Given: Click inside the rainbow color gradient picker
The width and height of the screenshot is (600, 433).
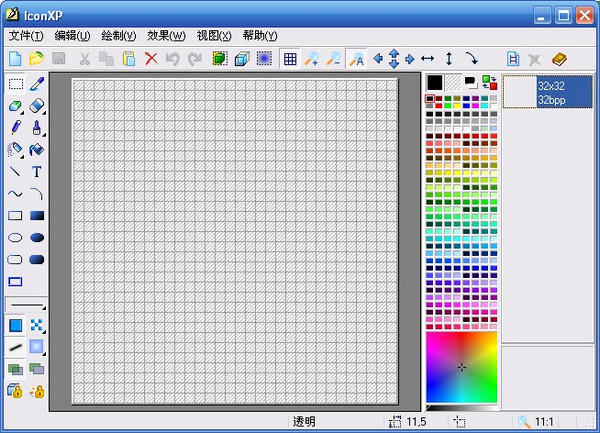Looking at the screenshot, I should pyautogui.click(x=461, y=367).
